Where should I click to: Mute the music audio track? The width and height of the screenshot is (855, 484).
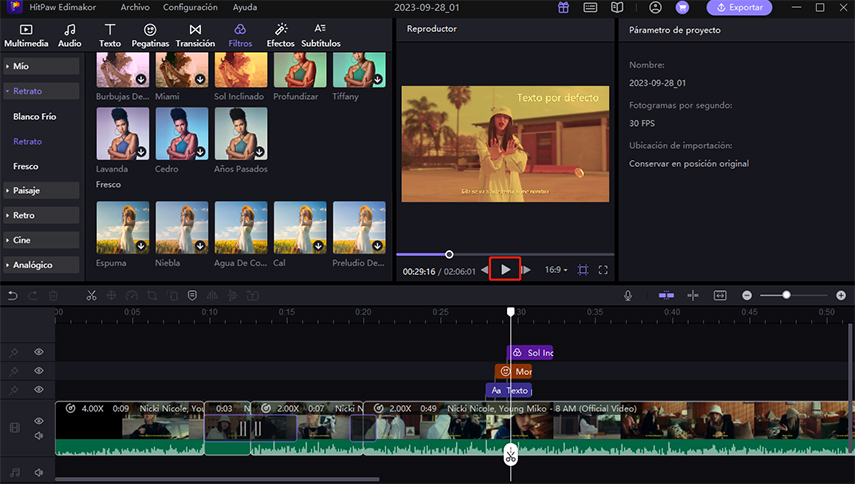[39, 473]
